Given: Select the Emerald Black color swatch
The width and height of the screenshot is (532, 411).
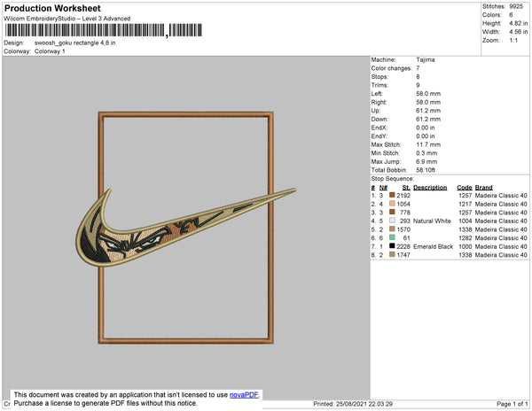Looking at the screenshot, I should pos(392,246).
